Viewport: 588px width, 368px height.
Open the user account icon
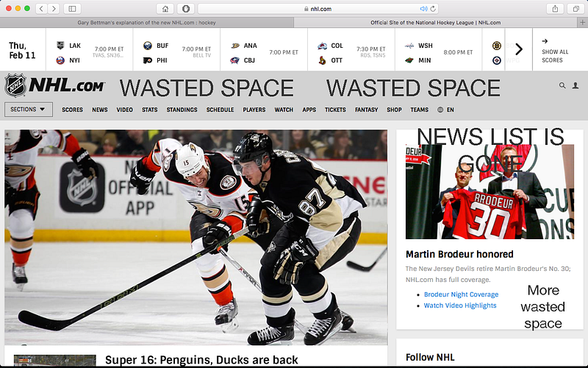576,85
